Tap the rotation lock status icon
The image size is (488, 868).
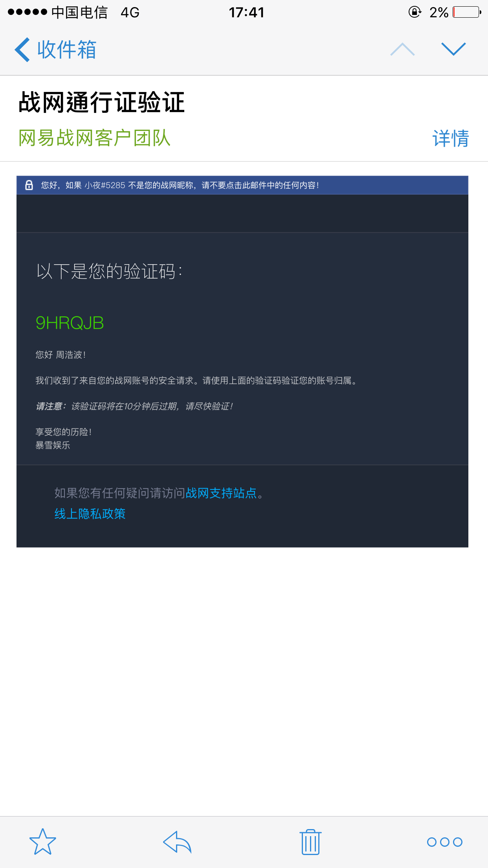pos(415,12)
